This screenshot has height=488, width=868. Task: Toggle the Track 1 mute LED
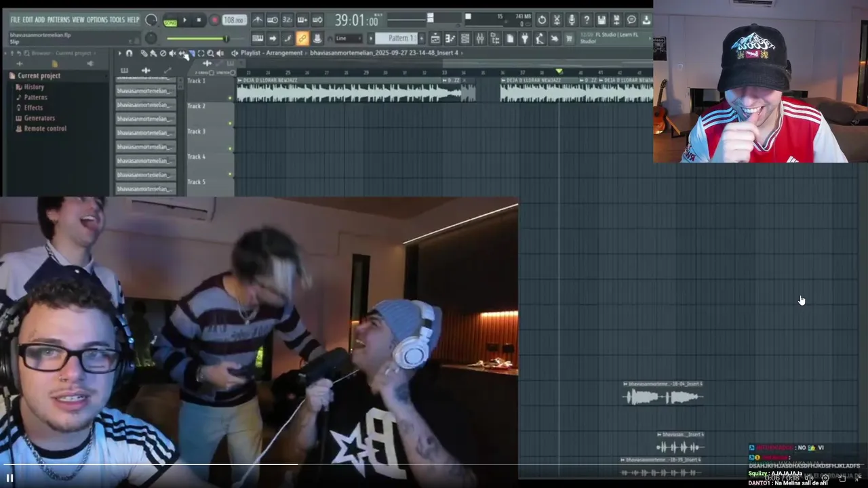click(231, 98)
